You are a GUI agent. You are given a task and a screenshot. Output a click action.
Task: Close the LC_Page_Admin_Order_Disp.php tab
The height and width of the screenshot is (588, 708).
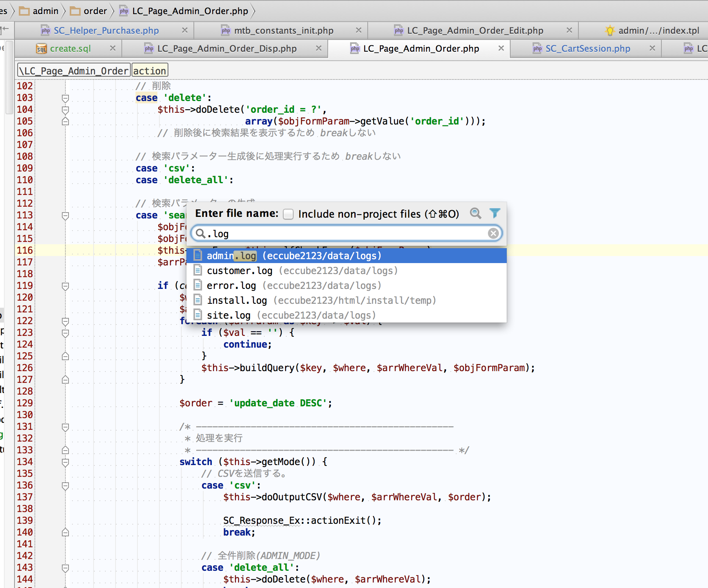pyautogui.click(x=319, y=48)
